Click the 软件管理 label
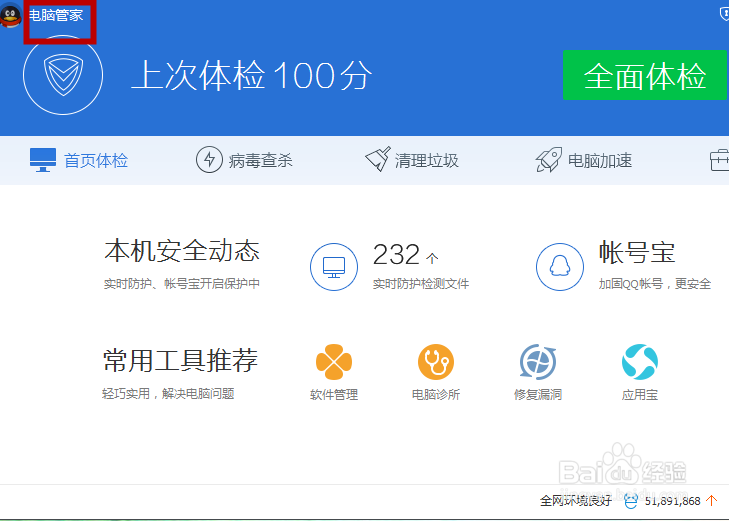The width and height of the screenshot is (729, 521). tap(334, 395)
